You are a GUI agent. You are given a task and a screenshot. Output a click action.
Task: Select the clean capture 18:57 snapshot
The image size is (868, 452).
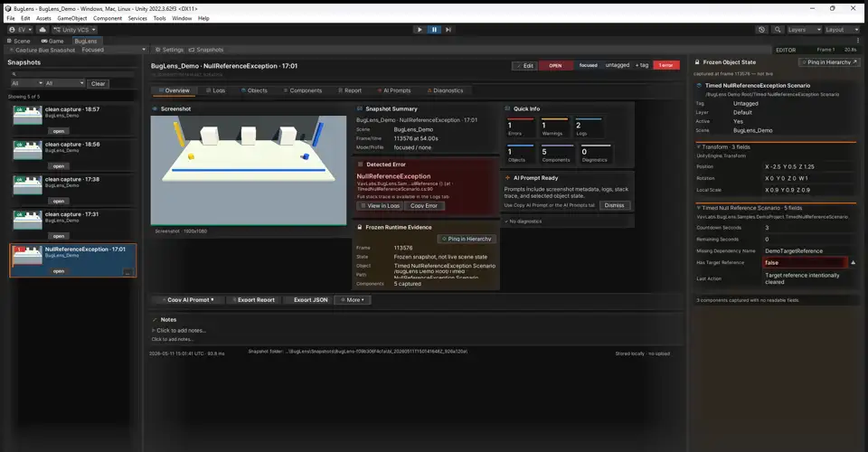pos(72,119)
